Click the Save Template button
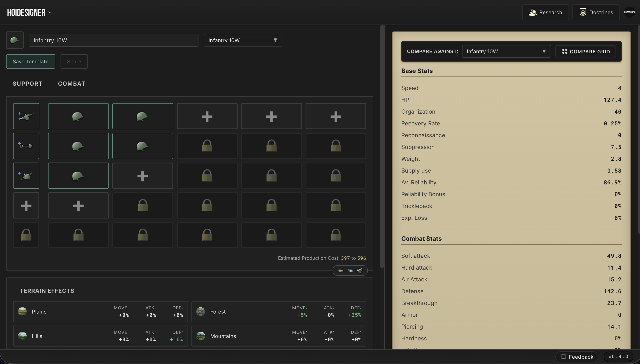Screen dimensions: 640x364 [31, 61]
